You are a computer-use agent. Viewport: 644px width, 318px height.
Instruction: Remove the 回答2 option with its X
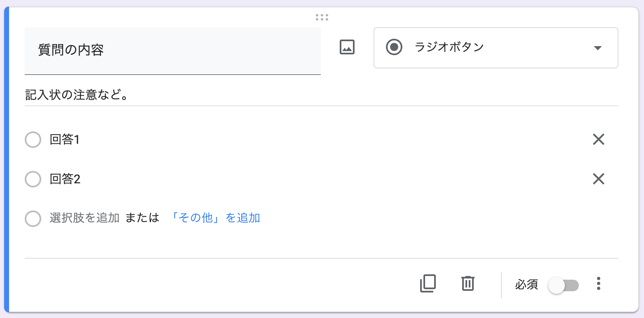tap(598, 179)
